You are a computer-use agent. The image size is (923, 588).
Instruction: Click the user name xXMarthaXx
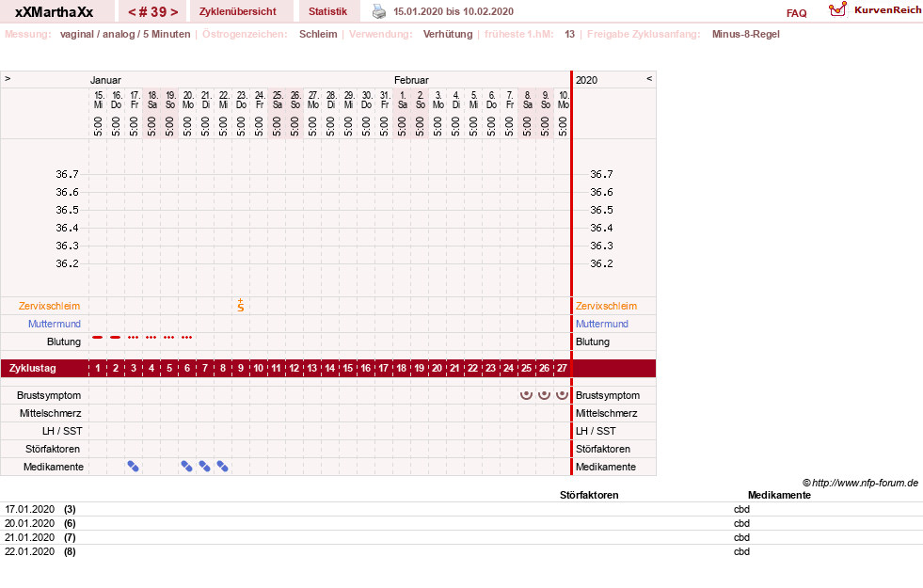tap(55, 12)
